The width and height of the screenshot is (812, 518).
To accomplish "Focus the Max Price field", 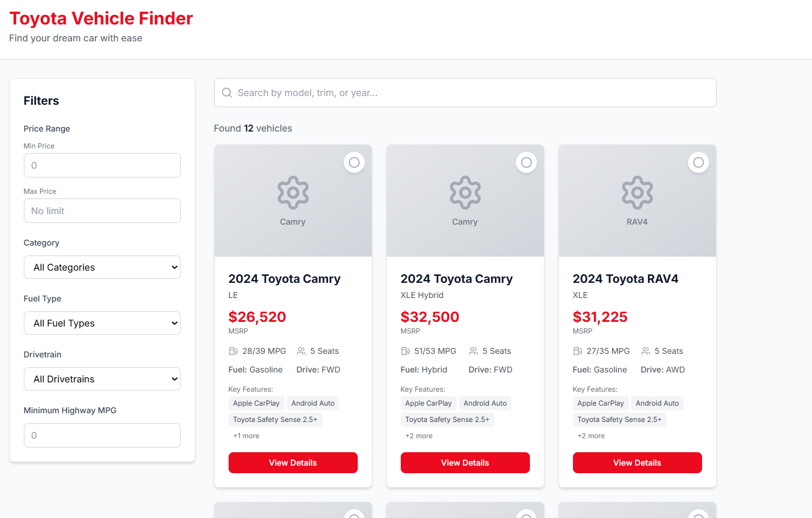I will [102, 211].
